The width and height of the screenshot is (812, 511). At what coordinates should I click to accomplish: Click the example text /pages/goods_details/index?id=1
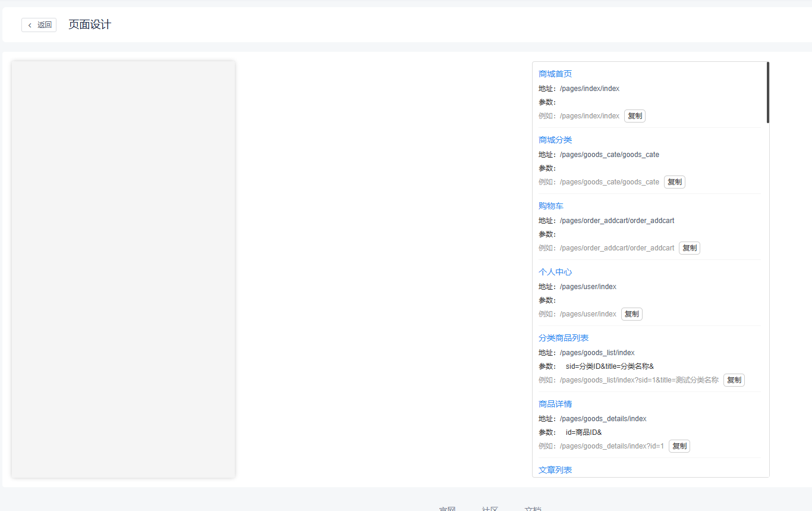(612, 446)
